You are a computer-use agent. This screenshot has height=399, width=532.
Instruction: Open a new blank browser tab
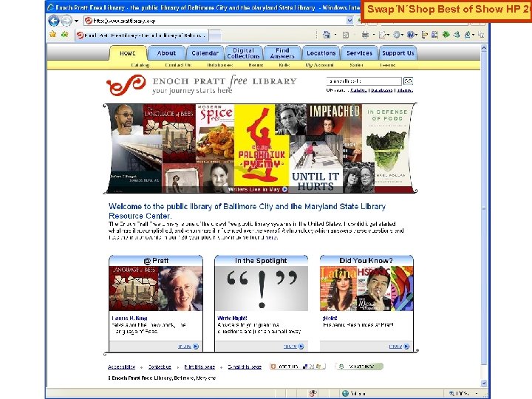click(x=216, y=35)
